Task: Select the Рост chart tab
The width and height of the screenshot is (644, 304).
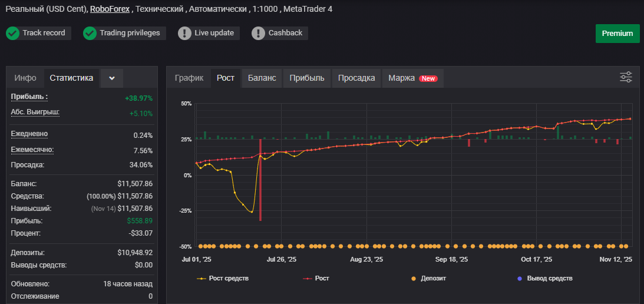Action: (226, 78)
